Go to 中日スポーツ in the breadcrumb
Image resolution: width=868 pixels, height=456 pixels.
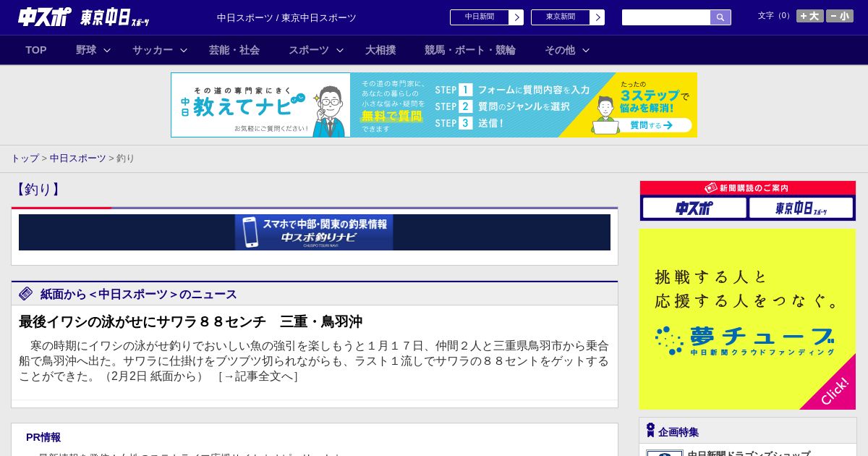tap(78, 158)
